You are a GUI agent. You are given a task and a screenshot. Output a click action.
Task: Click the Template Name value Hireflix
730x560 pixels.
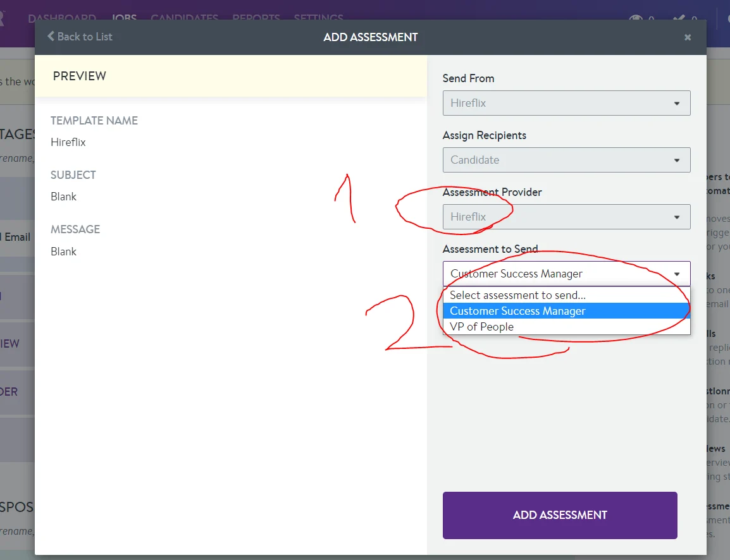68,142
